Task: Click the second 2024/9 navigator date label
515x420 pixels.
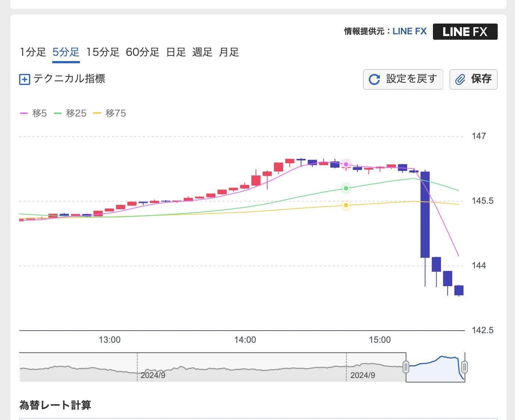Action: click(363, 375)
